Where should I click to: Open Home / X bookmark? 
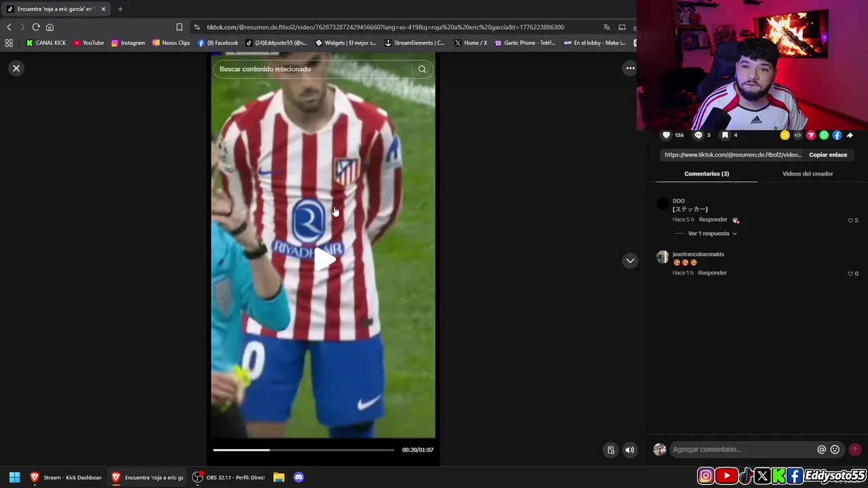(x=471, y=43)
